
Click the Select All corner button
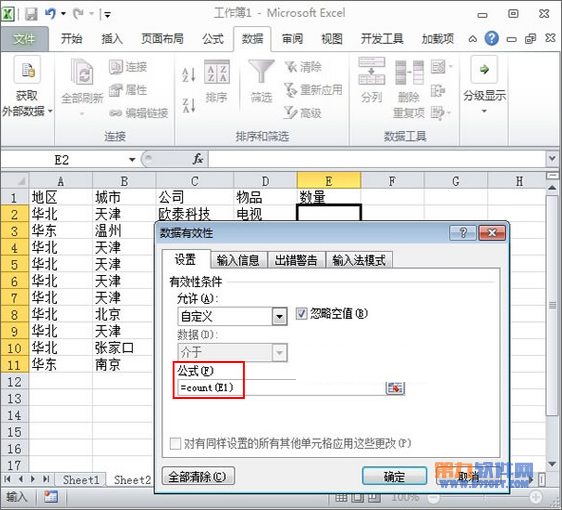(x=15, y=181)
